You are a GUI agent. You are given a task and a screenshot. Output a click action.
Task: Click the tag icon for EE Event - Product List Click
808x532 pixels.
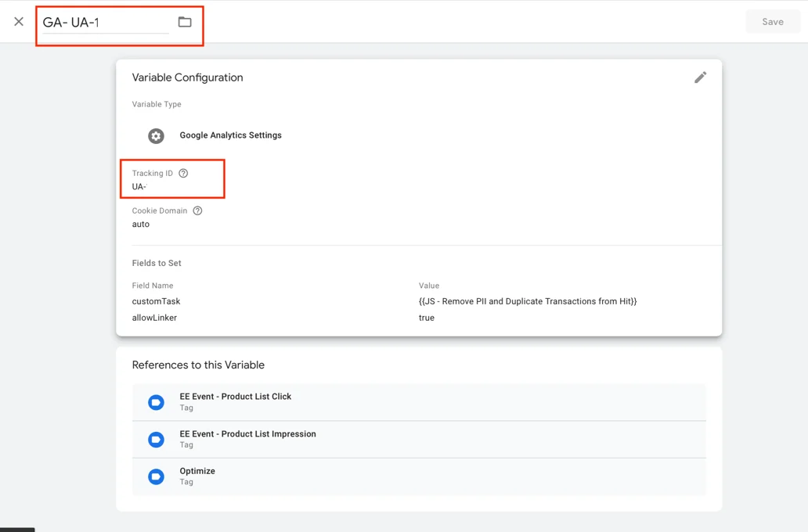pos(156,401)
